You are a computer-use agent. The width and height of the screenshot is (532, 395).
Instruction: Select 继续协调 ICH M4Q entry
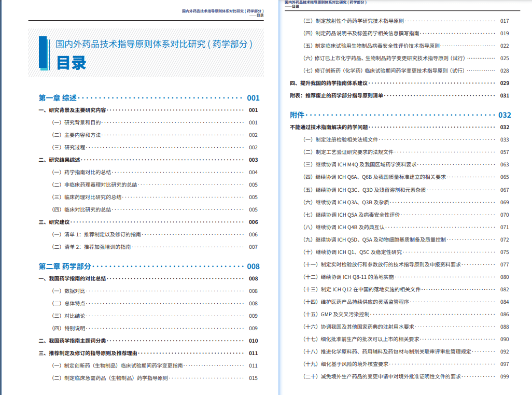(x=406, y=164)
